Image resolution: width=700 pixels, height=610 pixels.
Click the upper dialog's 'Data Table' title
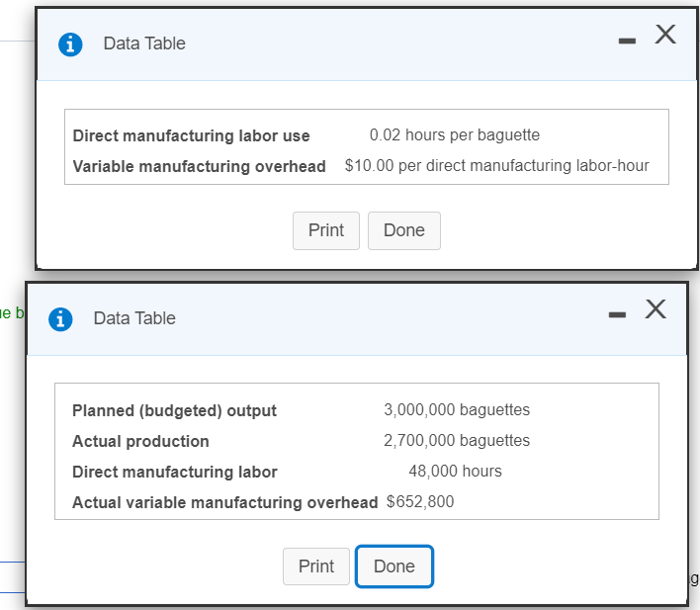click(144, 44)
